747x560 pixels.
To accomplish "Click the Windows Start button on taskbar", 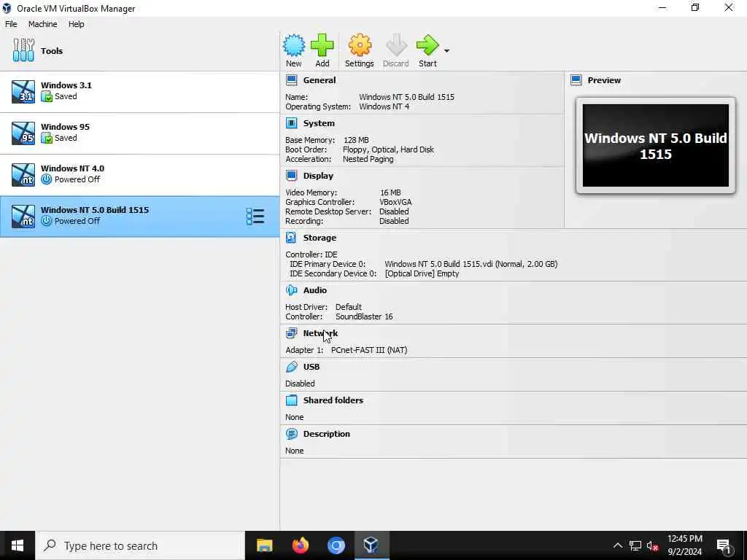I will pyautogui.click(x=18, y=545).
